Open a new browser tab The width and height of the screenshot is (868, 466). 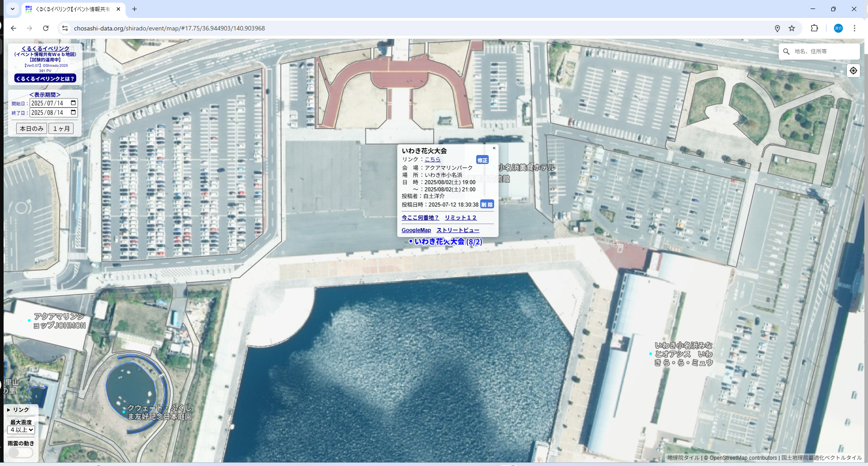[135, 9]
